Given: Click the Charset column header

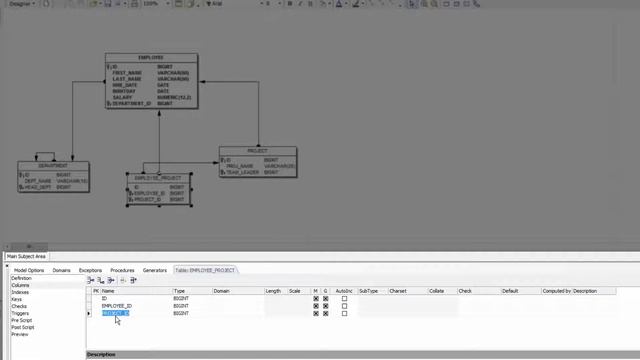Looking at the screenshot, I should [407, 291].
